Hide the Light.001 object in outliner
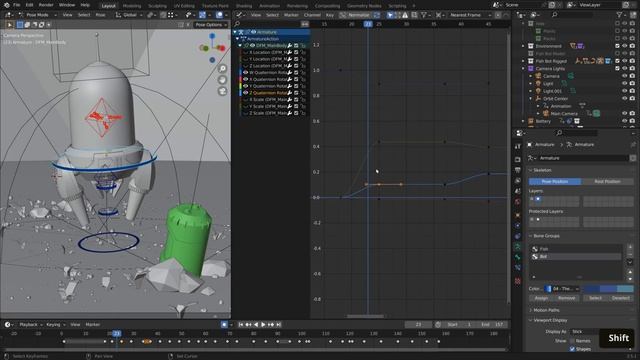This screenshot has width=640, height=360. (x=625, y=91)
